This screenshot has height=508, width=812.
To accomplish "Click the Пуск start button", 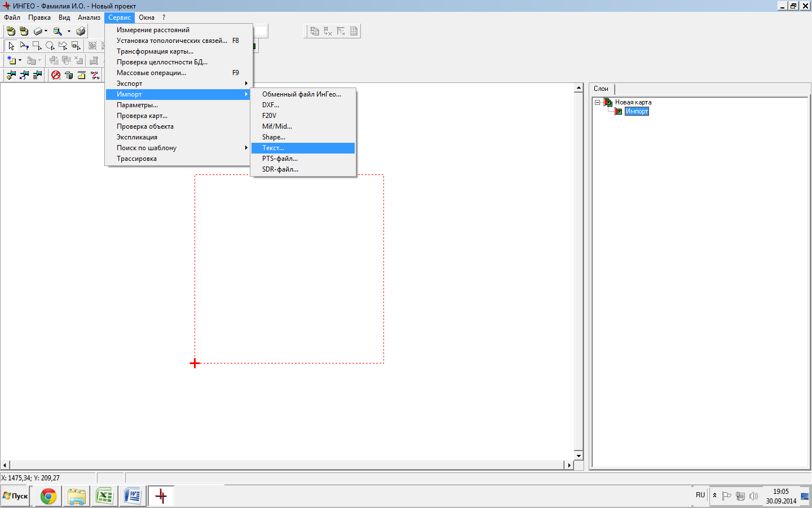I will tap(15, 496).
